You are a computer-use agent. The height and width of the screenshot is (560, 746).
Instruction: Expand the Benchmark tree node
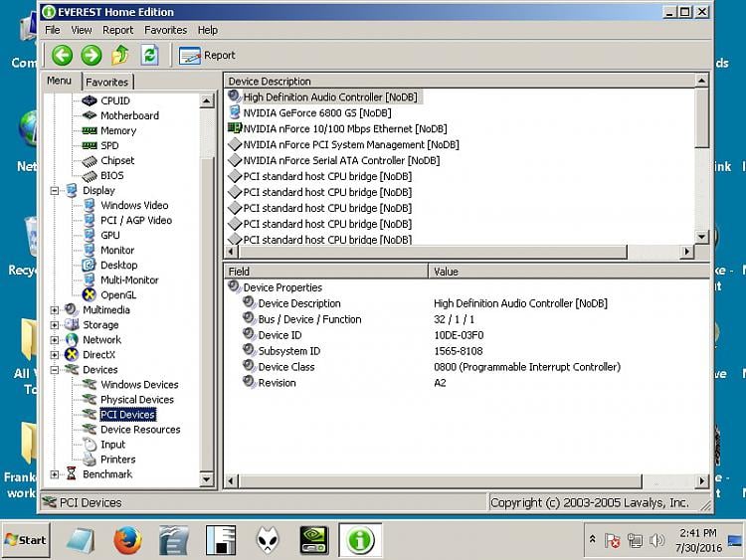[x=55, y=474]
